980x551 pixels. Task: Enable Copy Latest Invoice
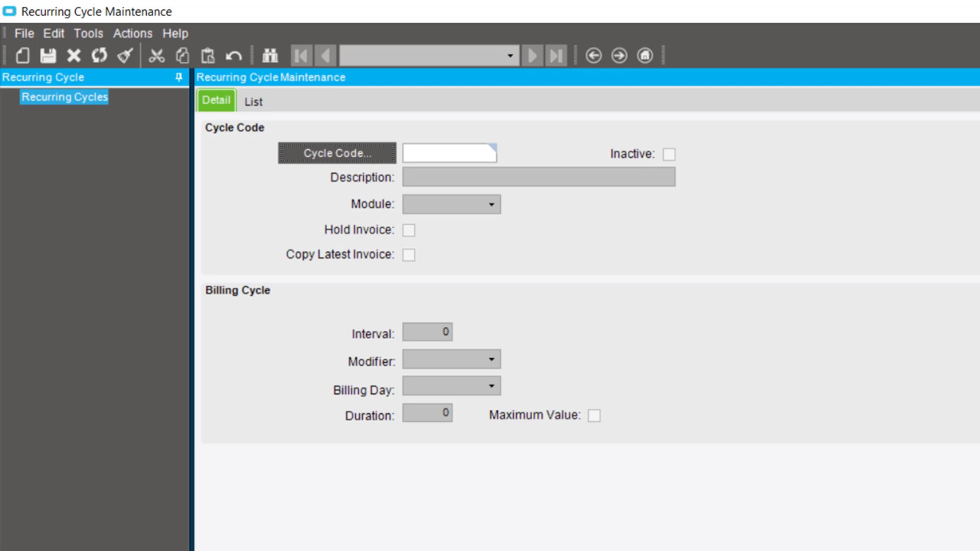[x=409, y=254]
